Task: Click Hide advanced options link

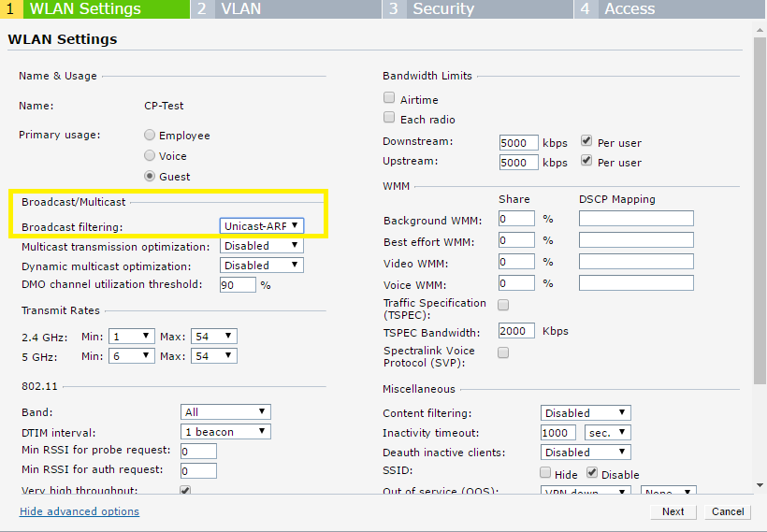Action: 80,511
